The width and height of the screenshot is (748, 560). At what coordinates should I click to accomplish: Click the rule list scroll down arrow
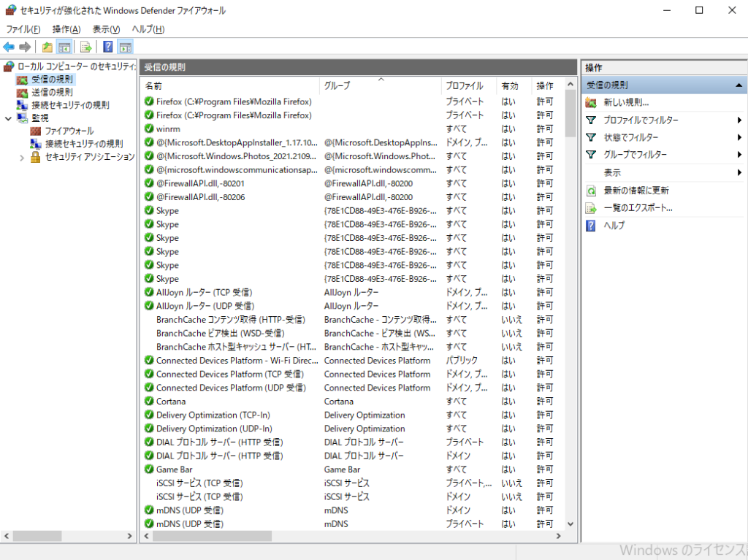pos(570,524)
